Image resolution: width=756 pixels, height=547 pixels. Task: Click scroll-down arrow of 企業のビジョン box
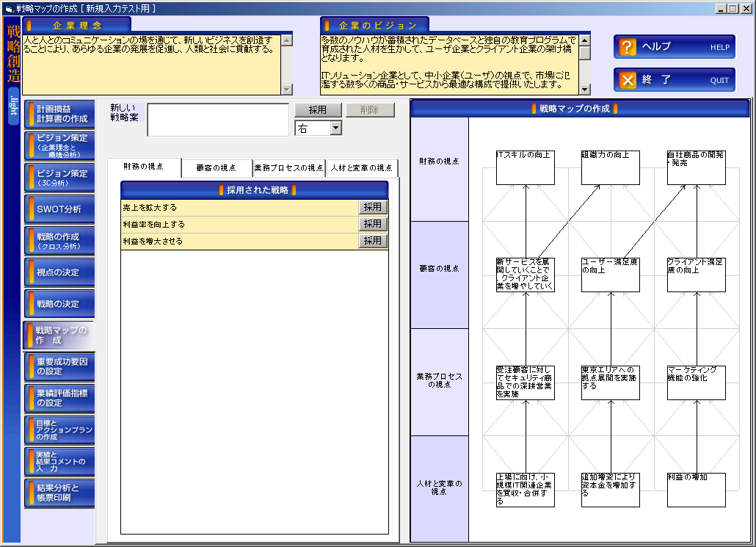click(x=585, y=90)
